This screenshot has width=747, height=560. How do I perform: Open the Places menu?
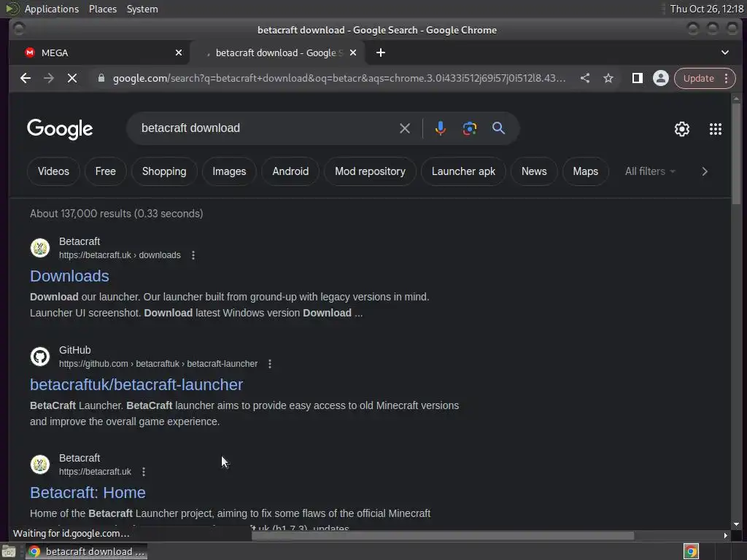(x=103, y=9)
